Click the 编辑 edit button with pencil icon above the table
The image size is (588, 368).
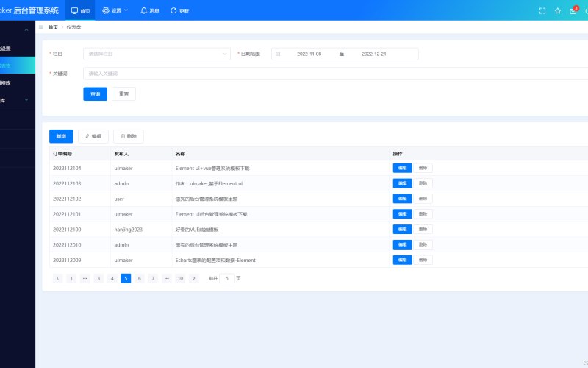pyautogui.click(x=93, y=136)
